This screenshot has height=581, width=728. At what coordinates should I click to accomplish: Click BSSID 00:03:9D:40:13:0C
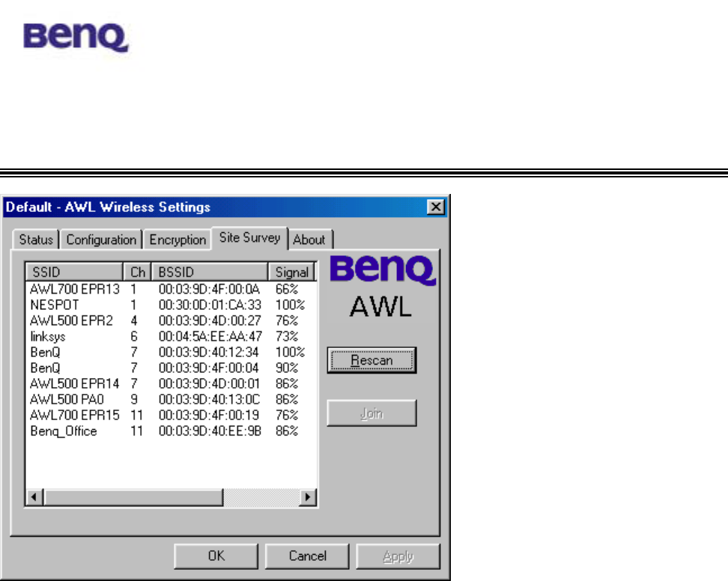point(210,400)
